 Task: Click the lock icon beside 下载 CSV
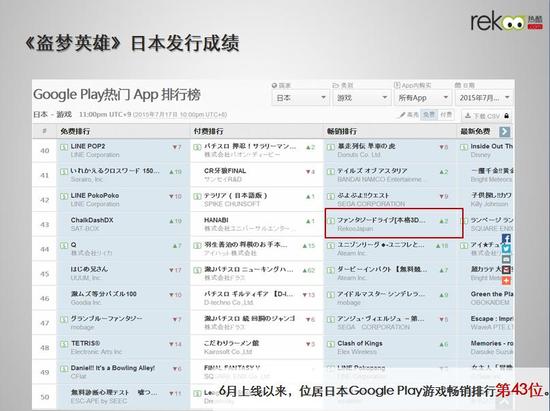506,116
